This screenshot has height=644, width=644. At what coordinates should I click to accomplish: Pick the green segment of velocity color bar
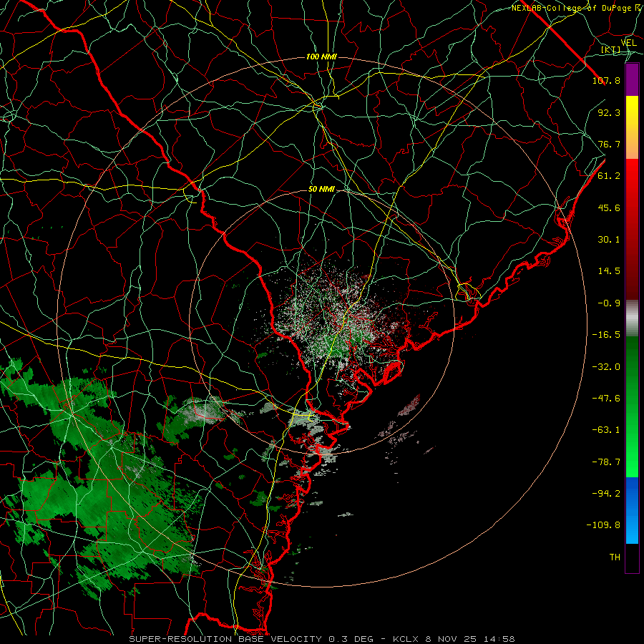coord(632,407)
